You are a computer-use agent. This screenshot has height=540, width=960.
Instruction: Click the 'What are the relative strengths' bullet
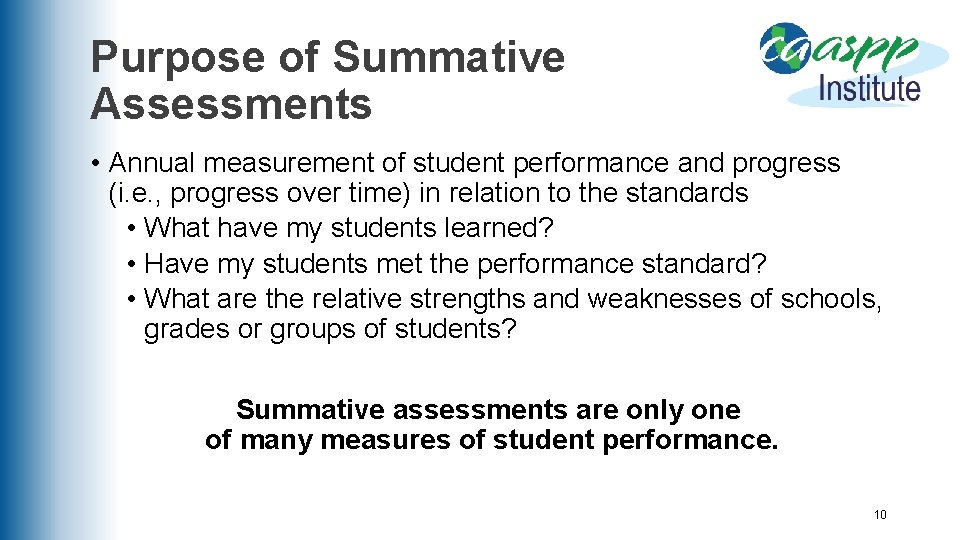tap(513, 299)
